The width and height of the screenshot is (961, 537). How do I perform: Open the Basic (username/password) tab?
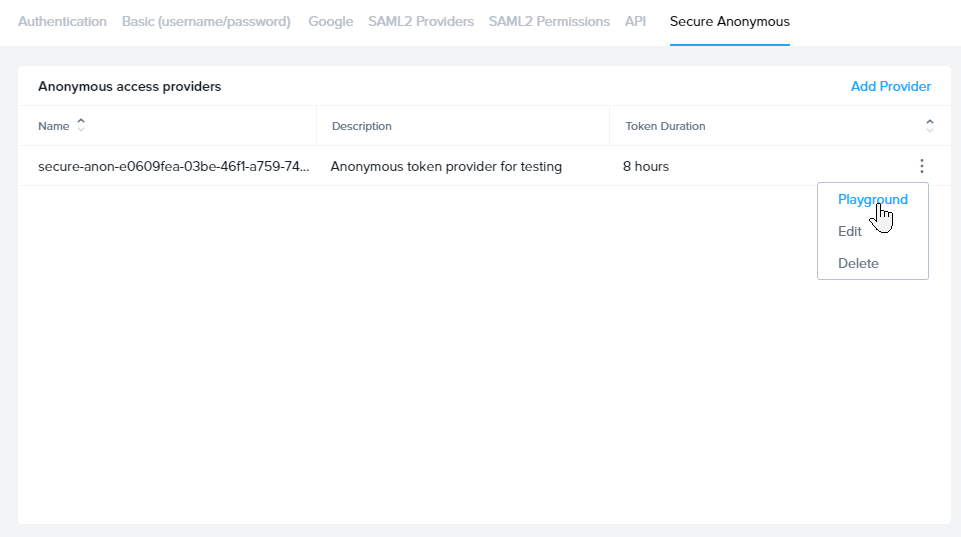coord(206,21)
